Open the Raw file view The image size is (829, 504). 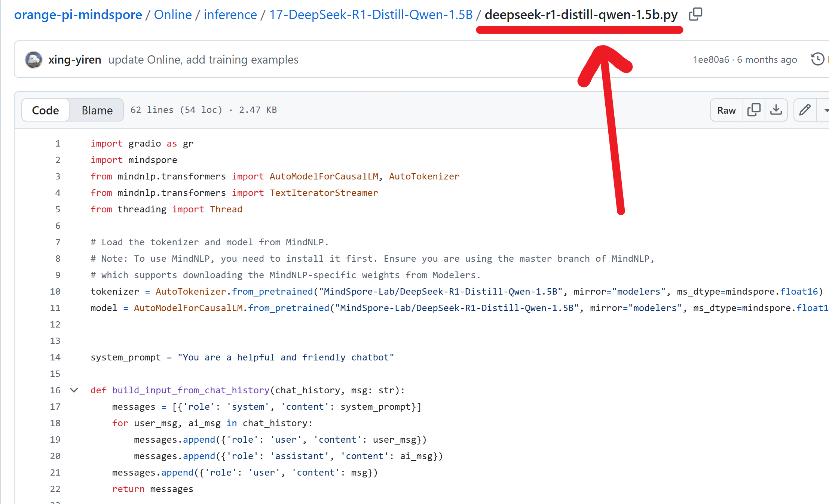coord(726,110)
